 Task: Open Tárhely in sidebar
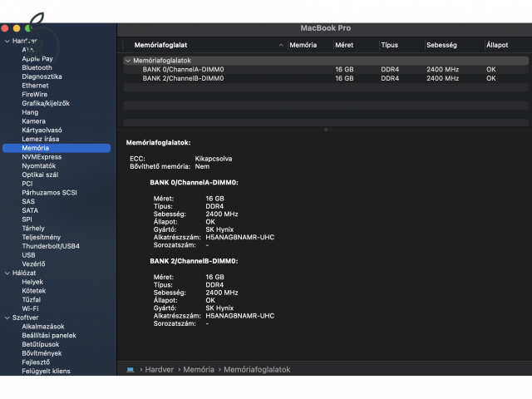(33, 229)
